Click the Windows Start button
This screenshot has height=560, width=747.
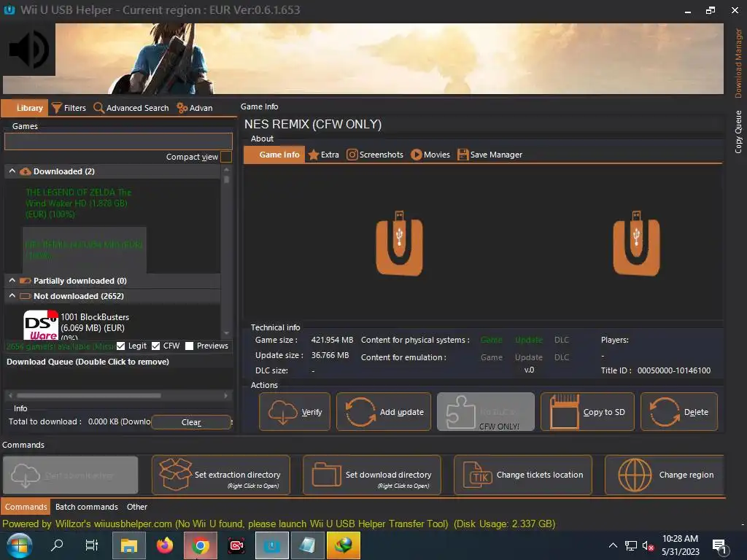coord(19,545)
